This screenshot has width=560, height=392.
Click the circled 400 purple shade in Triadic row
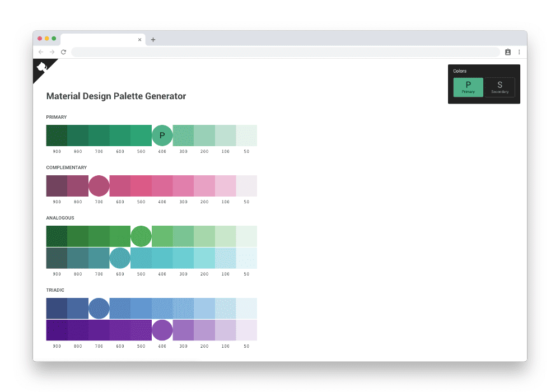162,330
